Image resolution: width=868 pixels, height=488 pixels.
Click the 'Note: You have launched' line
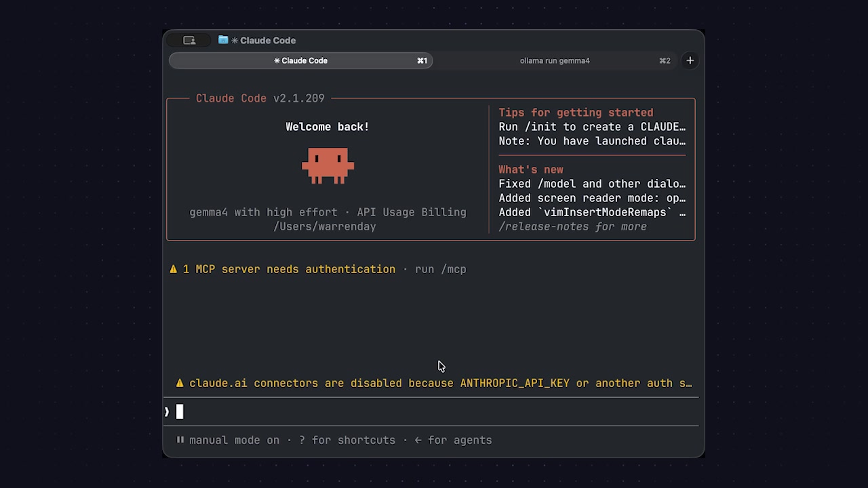(x=592, y=141)
